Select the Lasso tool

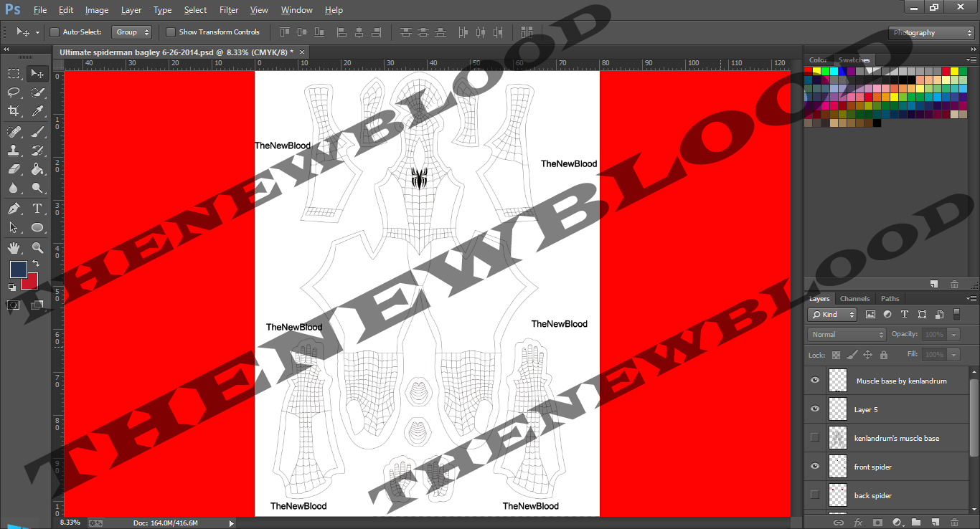coord(14,92)
